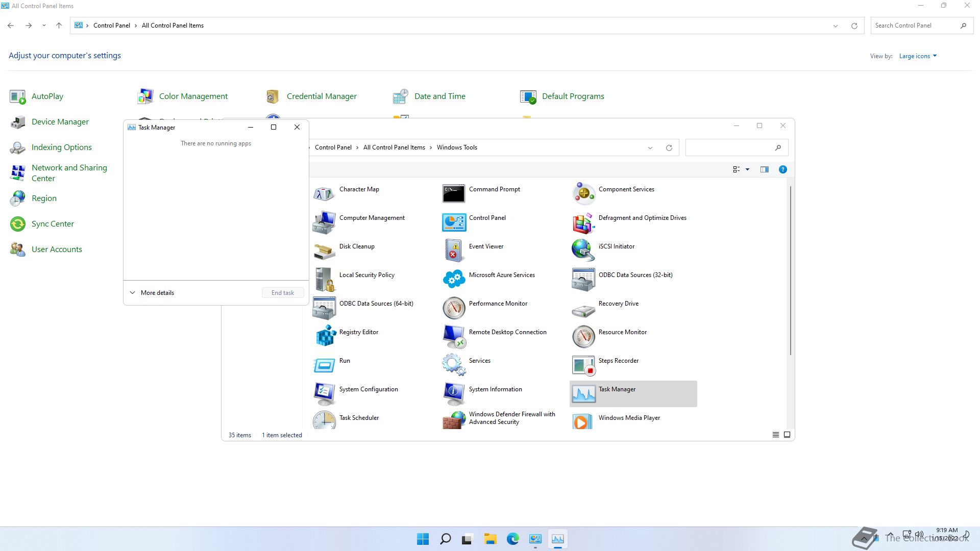This screenshot has width=980, height=551.
Task: Select the Run icon
Action: pyautogui.click(x=324, y=365)
